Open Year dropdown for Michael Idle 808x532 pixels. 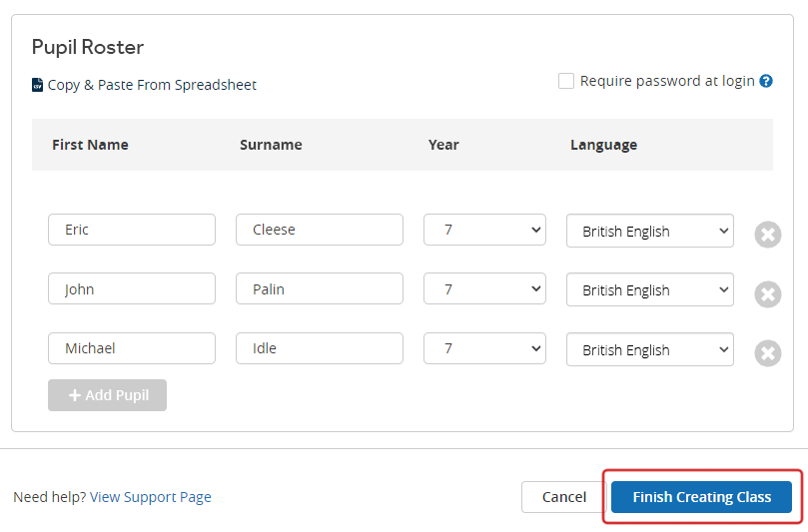(x=484, y=348)
